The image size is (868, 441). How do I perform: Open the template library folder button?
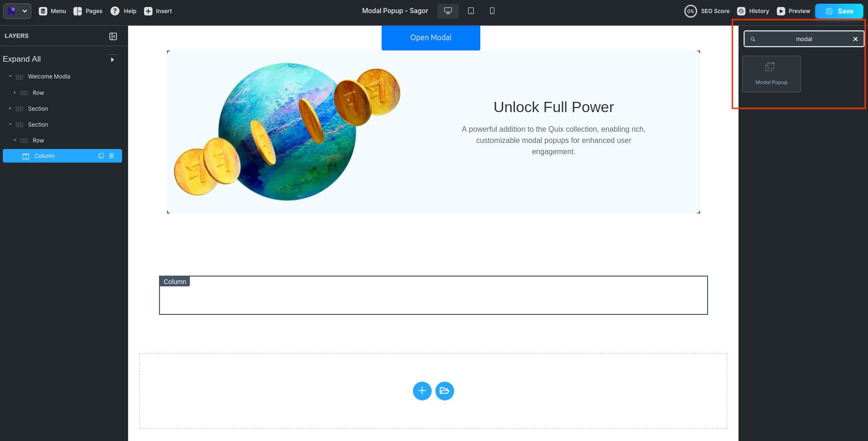[x=444, y=391]
